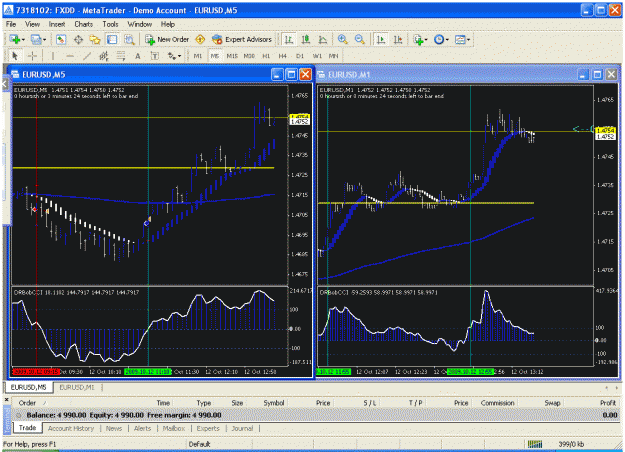The width and height of the screenshot is (625, 452).
Task: Switch chart to bar chart style
Action: coord(289,39)
